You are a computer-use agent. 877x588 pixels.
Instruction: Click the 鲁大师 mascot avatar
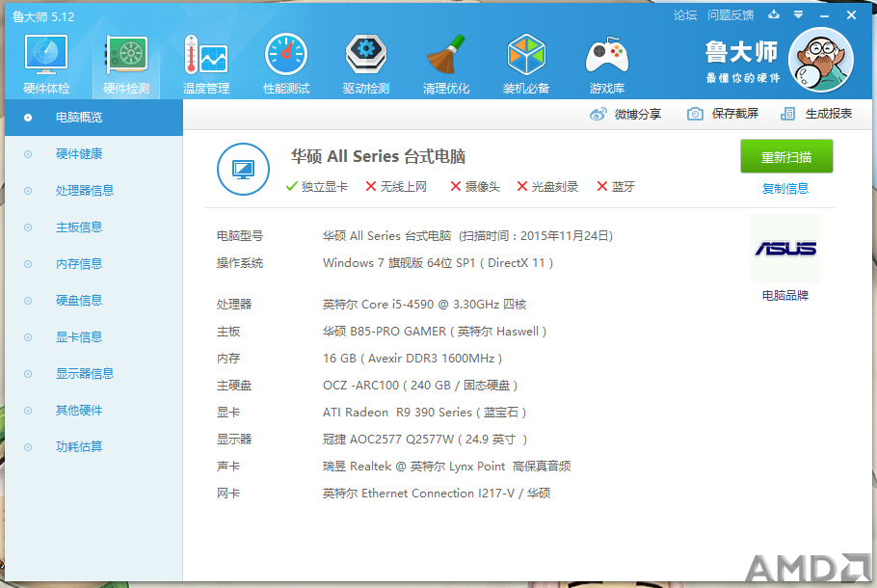coord(820,60)
